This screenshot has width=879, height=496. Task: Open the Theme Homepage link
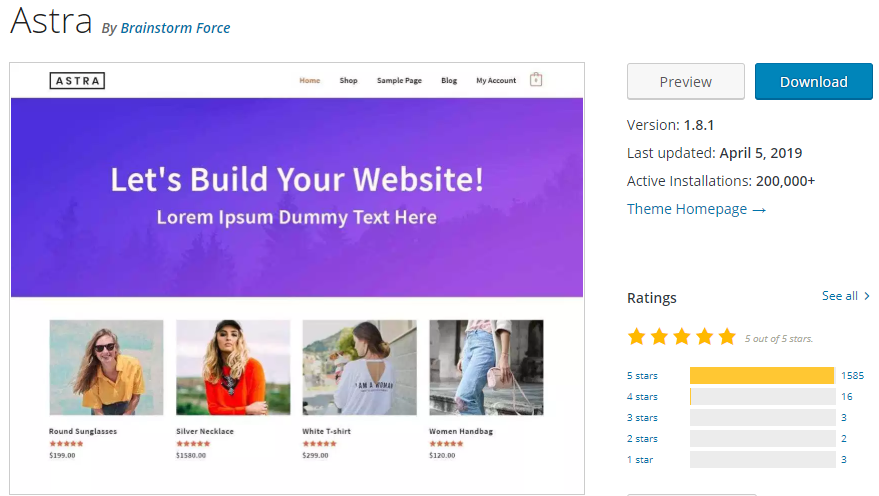[696, 209]
